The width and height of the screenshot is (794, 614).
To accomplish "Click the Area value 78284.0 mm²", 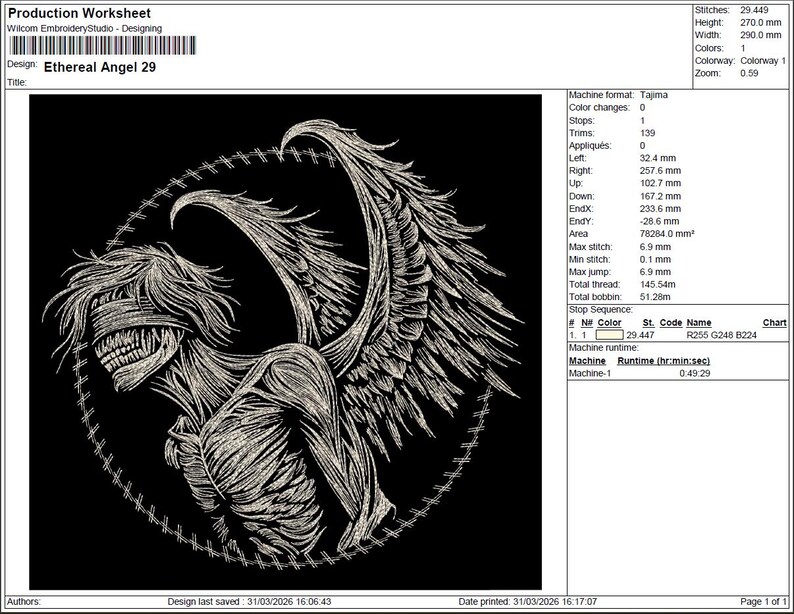I will tap(667, 234).
